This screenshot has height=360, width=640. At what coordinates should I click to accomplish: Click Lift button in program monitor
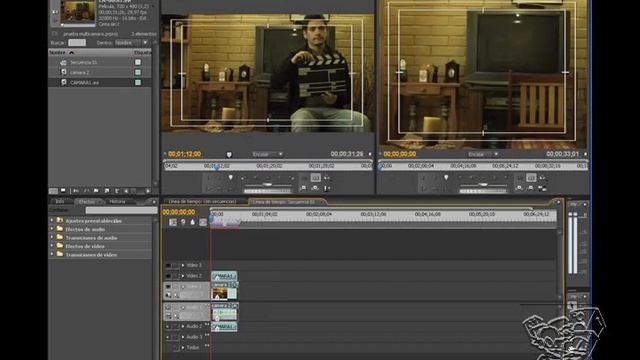(x=519, y=188)
